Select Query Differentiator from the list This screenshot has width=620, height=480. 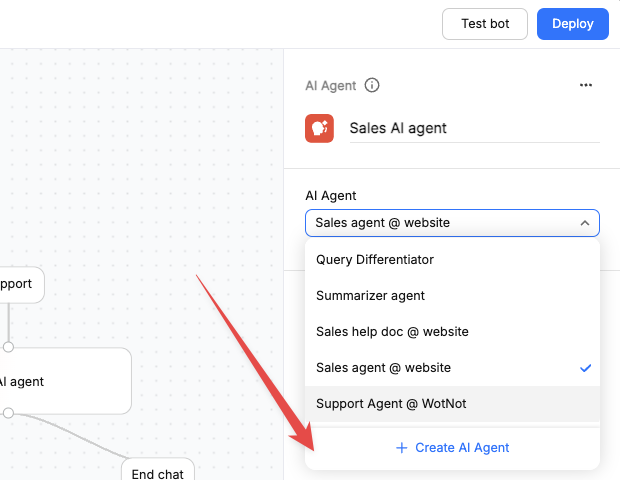click(x=375, y=259)
